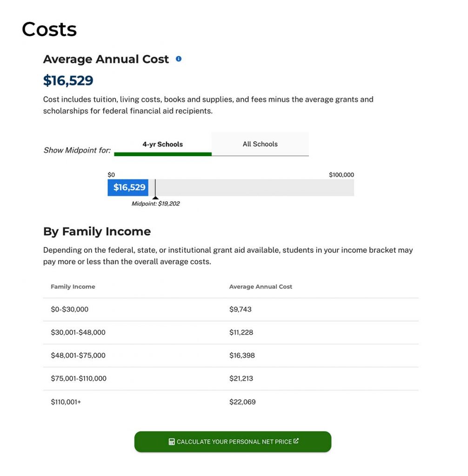Viewport: 468px width, 476px height.
Task: Select the $110,001+ income row
Action: click(65, 401)
